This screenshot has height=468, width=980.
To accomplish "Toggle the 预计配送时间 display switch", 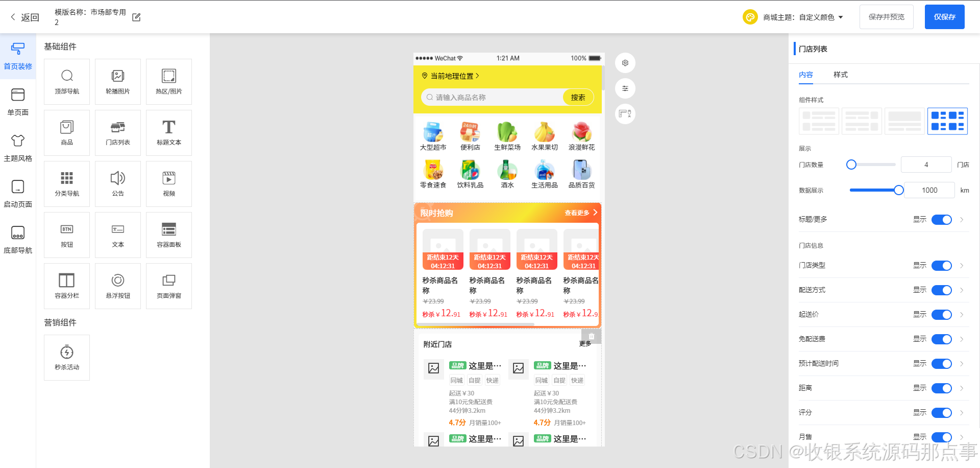I will [x=942, y=364].
